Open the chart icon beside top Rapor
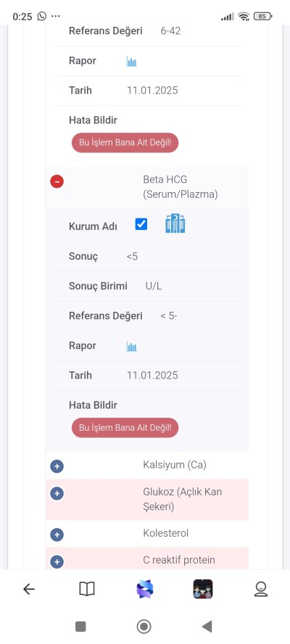This screenshot has height=644, width=290. tap(131, 62)
